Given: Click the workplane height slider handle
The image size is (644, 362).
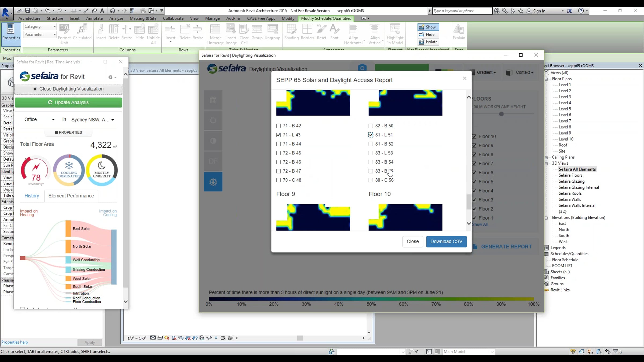Looking at the screenshot, I should click(501, 114).
